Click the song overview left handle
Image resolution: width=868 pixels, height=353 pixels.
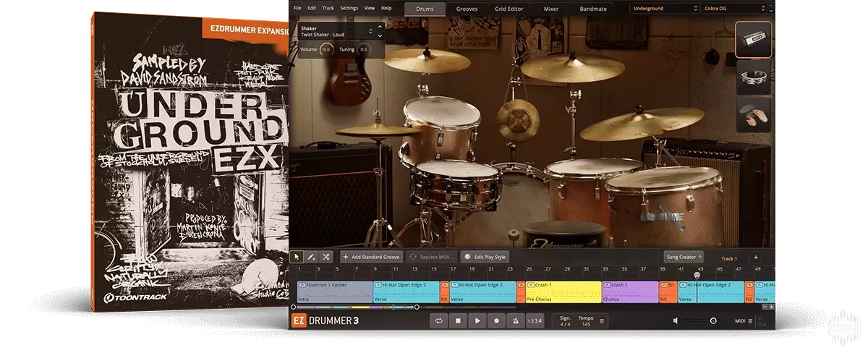(x=293, y=307)
